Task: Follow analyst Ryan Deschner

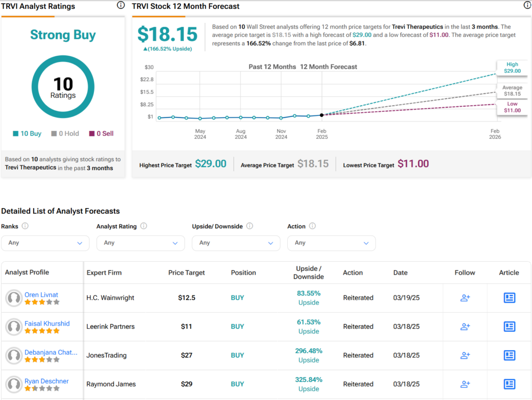Action: point(465,384)
